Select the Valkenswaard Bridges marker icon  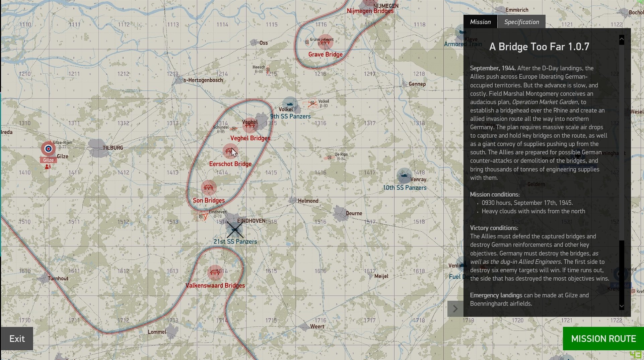(x=215, y=272)
